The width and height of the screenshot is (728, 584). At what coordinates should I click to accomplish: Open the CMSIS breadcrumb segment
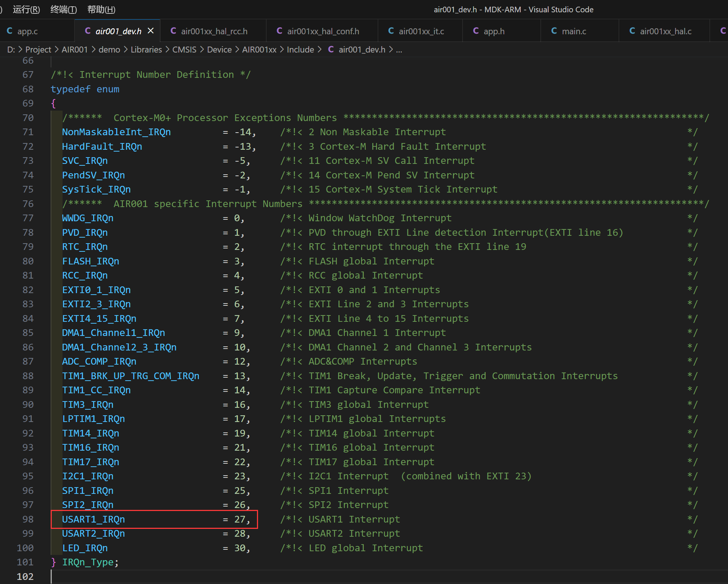184,50
